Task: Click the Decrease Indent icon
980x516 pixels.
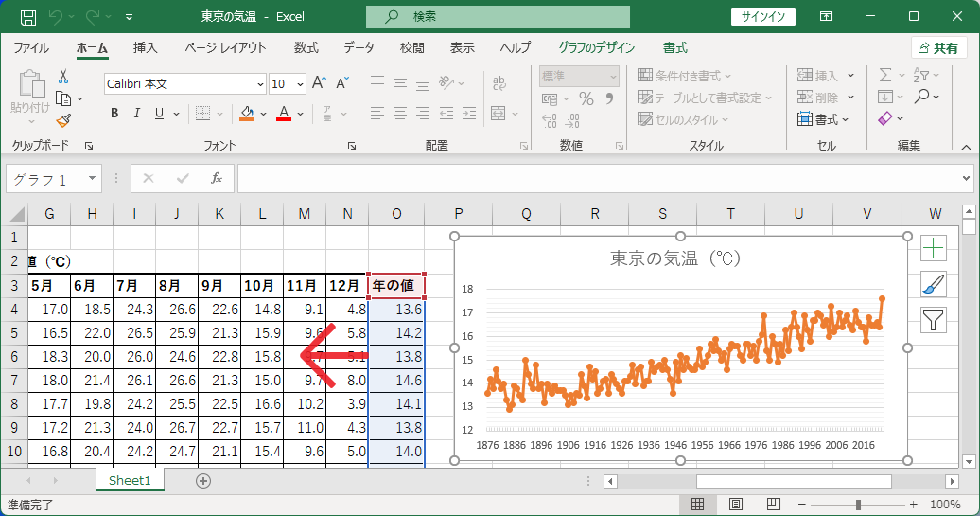Action: pos(446,114)
